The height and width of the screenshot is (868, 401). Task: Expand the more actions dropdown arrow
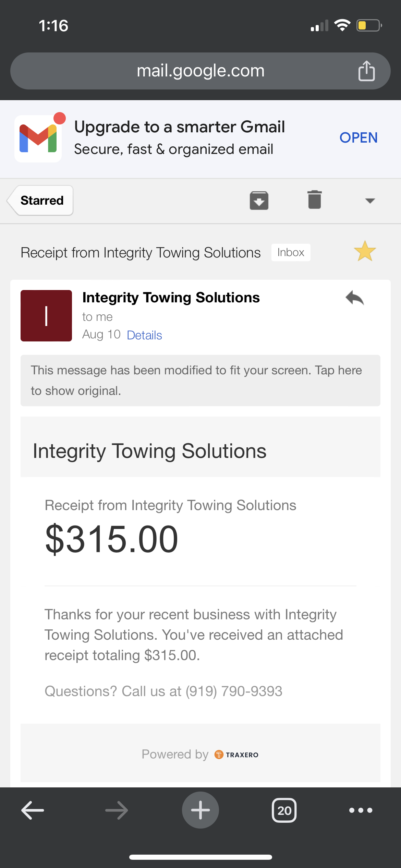(x=370, y=201)
